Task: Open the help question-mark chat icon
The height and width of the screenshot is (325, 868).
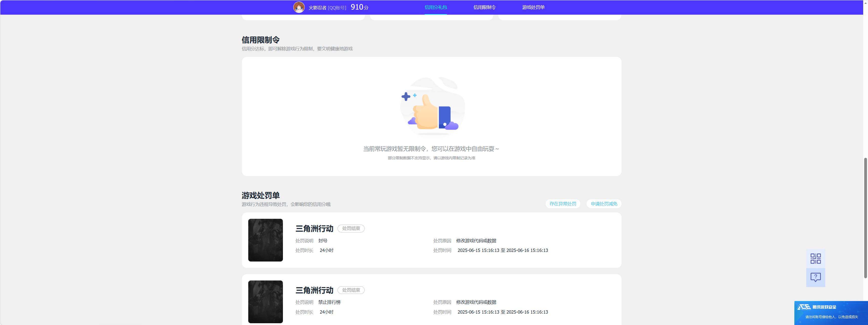Action: click(815, 277)
